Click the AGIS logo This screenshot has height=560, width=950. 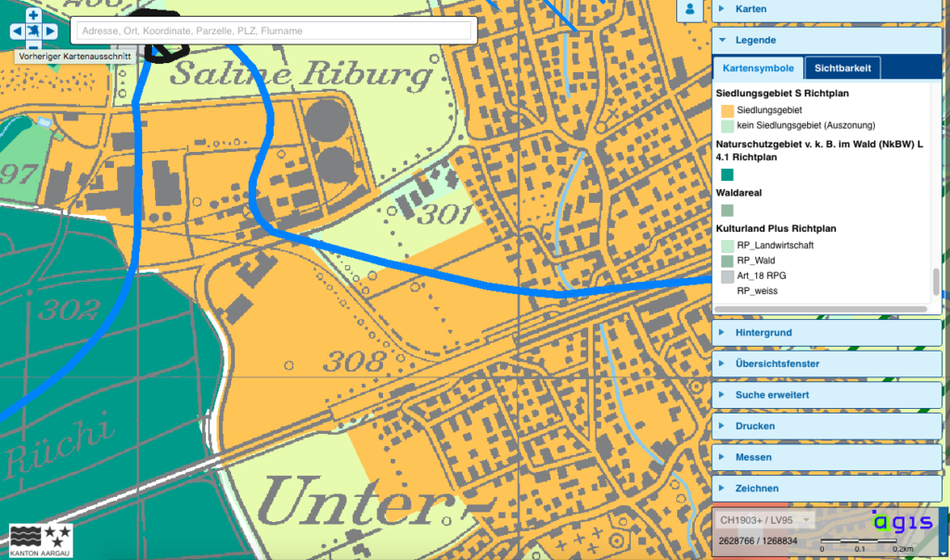[x=901, y=522]
